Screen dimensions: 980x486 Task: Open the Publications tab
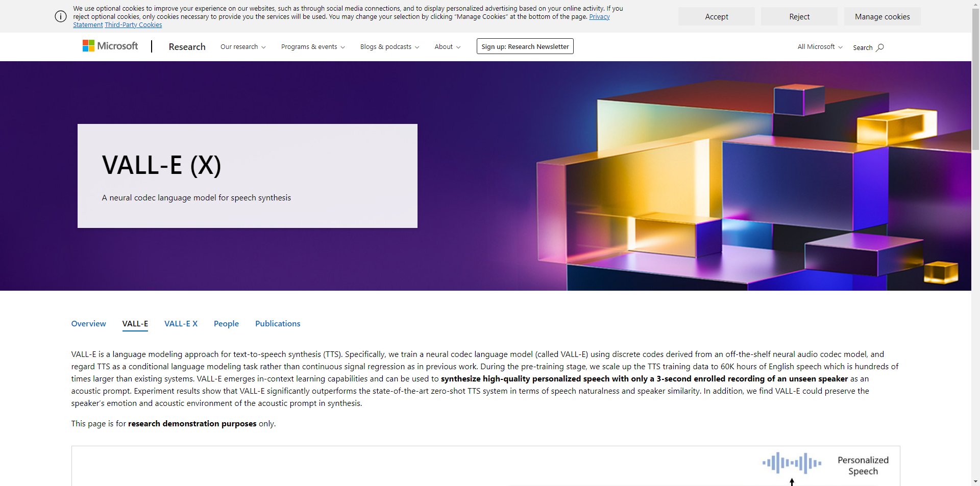[278, 323]
